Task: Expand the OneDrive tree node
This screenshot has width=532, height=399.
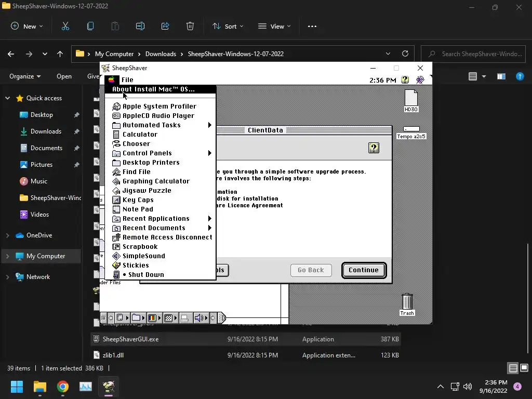Action: [7, 235]
